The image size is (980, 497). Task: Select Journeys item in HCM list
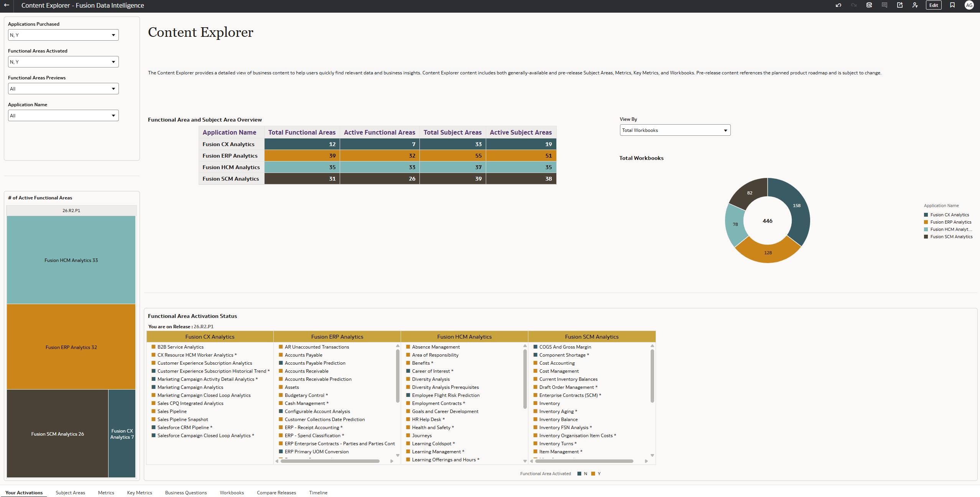[x=422, y=436]
